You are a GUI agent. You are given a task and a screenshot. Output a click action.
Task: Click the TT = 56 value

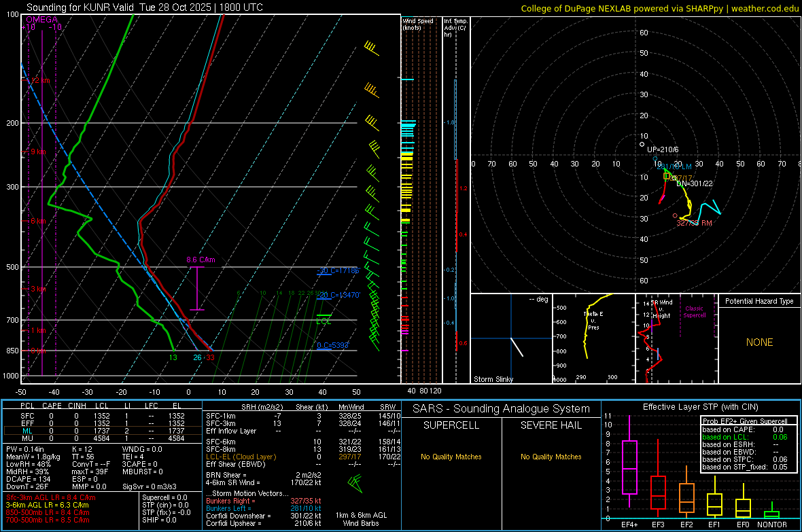[x=82, y=457]
